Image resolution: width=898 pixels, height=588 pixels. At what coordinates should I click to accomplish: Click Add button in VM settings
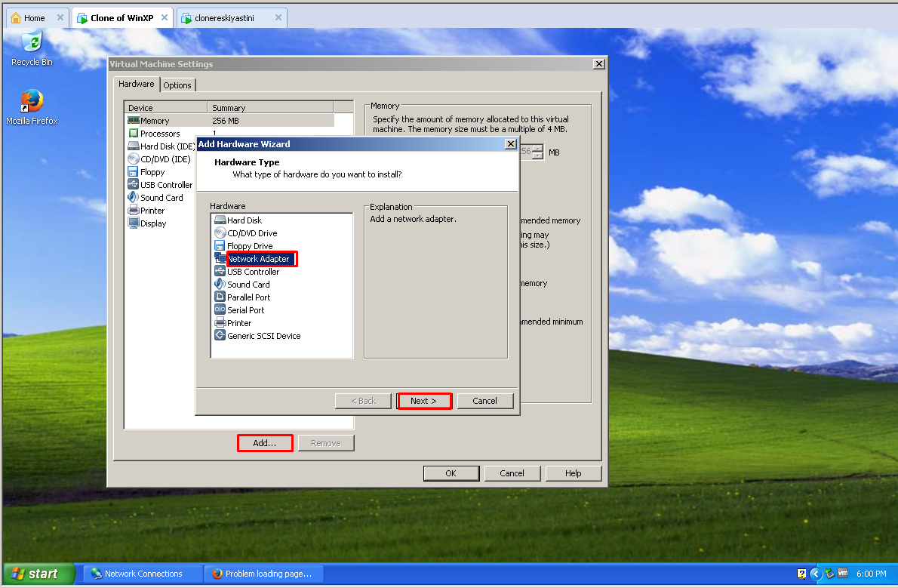pos(265,443)
